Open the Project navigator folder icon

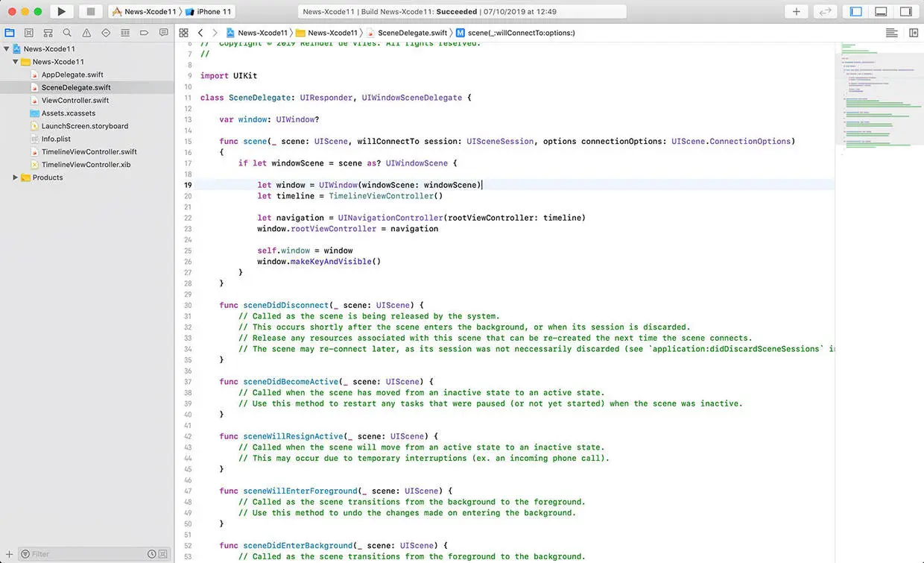click(10, 33)
